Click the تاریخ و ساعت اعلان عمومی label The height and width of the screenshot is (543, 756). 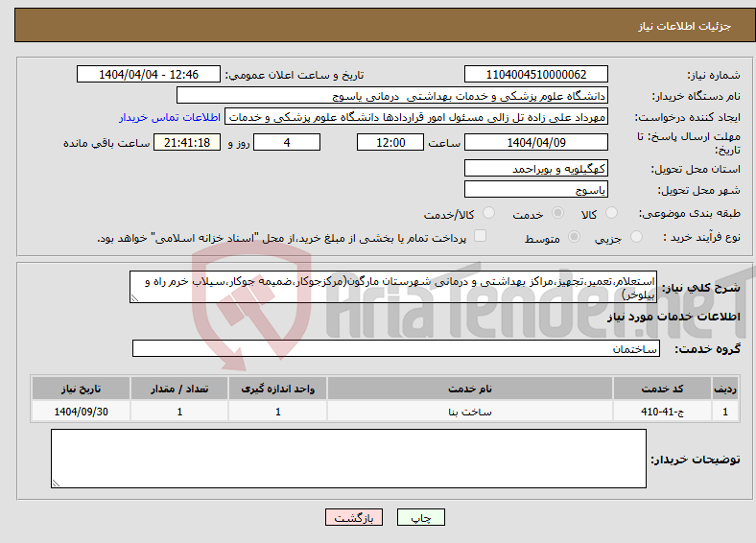295,75
